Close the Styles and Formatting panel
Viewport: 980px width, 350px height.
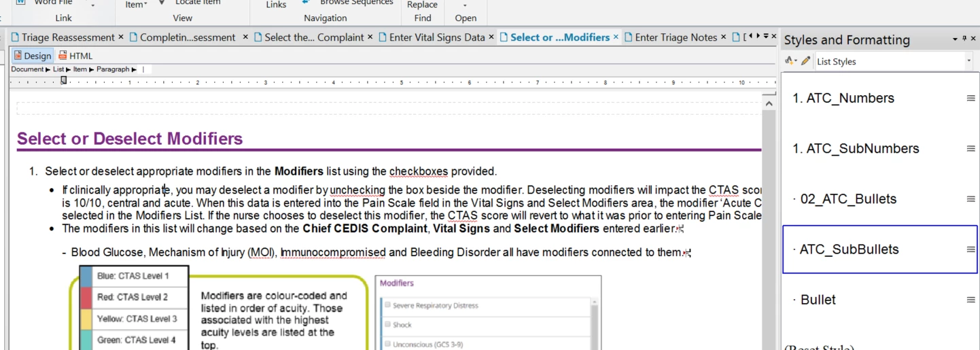coord(973,39)
